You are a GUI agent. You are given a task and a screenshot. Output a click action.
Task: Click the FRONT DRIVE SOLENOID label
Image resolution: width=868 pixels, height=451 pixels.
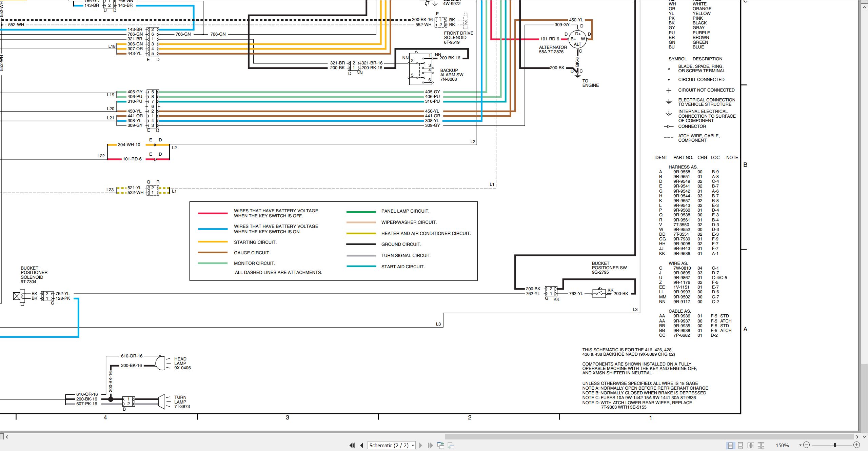(x=458, y=38)
